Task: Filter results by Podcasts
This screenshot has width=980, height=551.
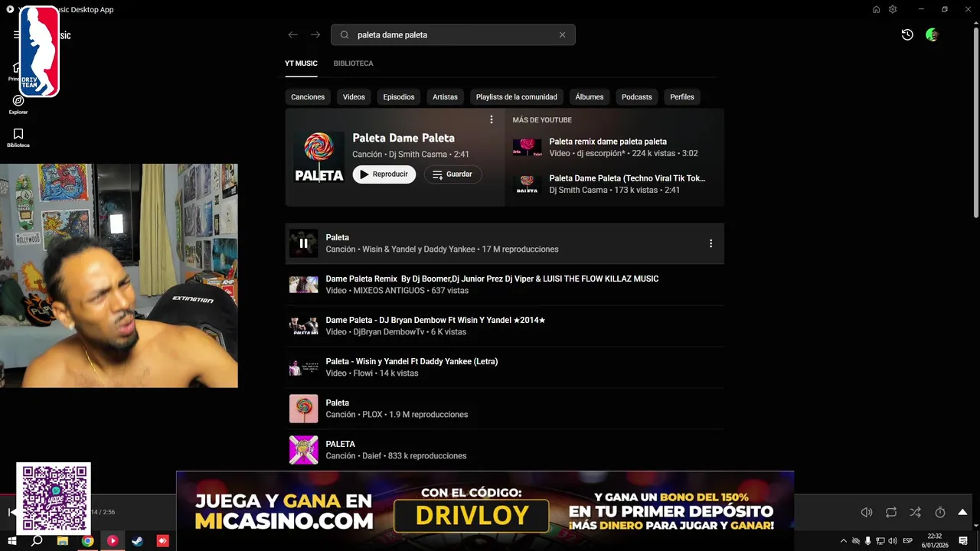Action: click(637, 97)
